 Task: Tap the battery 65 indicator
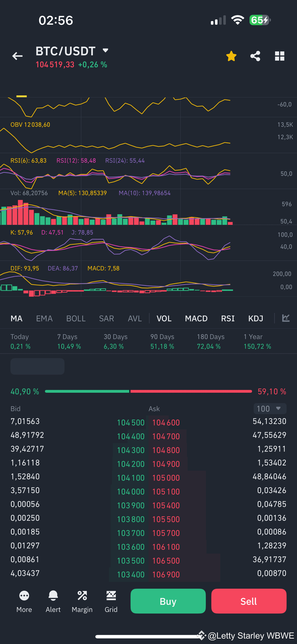point(260,20)
